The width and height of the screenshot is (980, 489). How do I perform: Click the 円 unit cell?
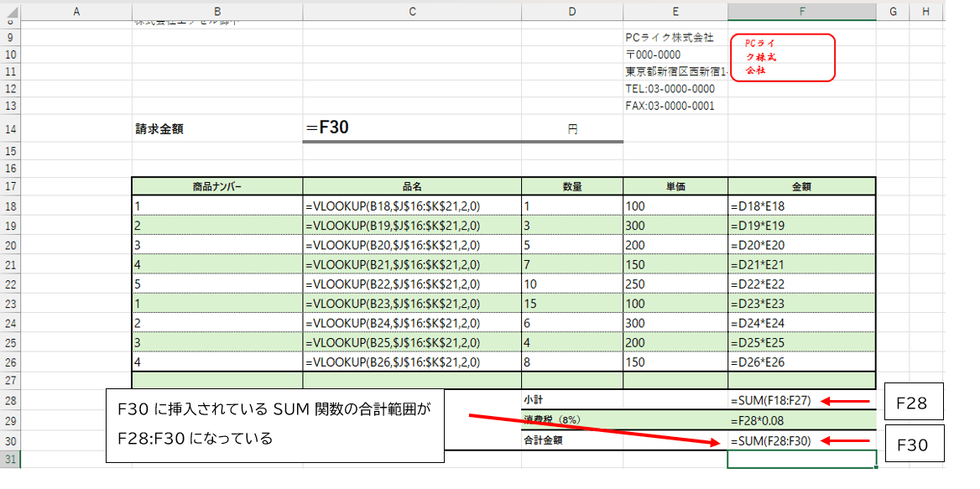(572, 128)
